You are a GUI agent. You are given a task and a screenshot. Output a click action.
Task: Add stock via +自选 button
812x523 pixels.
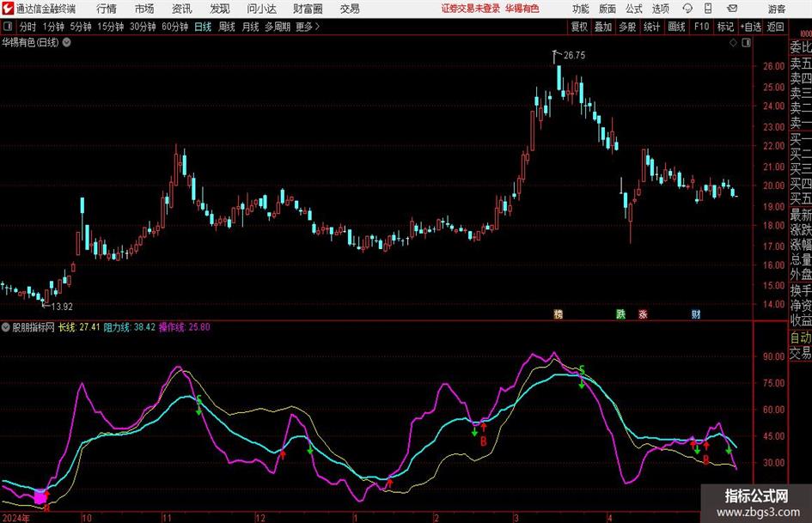750,27
